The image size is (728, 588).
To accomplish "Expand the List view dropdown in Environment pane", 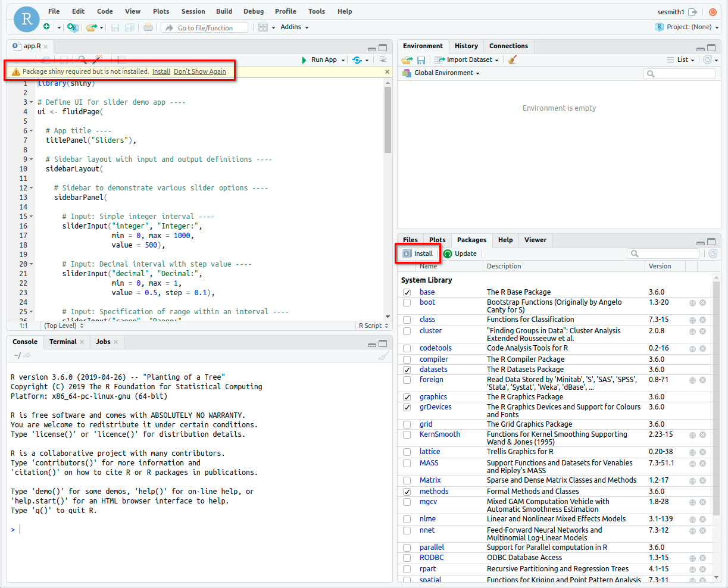I will coord(693,60).
